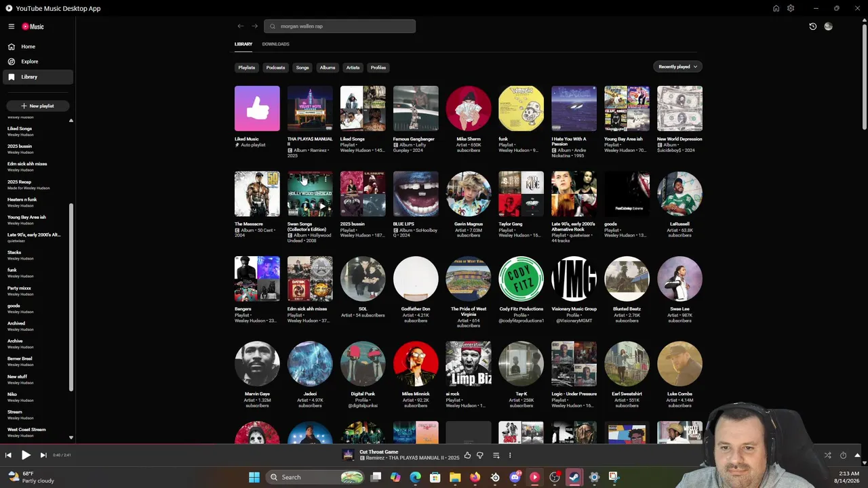Image resolution: width=868 pixels, height=488 pixels.
Task: Expand the player with the up arrow
Action: 857,455
